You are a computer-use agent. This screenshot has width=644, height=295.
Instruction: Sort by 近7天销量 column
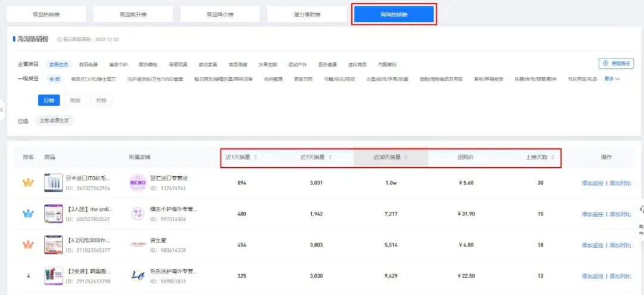[316, 157]
